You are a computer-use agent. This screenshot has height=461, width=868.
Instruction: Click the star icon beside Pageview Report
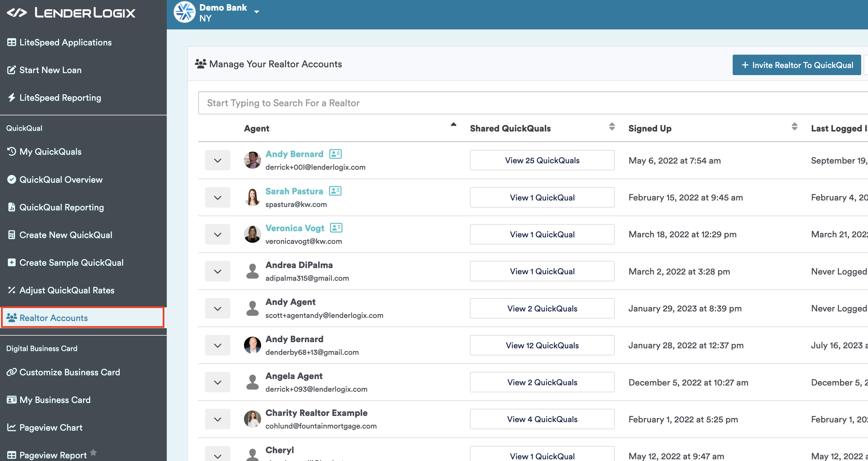pyautogui.click(x=93, y=452)
